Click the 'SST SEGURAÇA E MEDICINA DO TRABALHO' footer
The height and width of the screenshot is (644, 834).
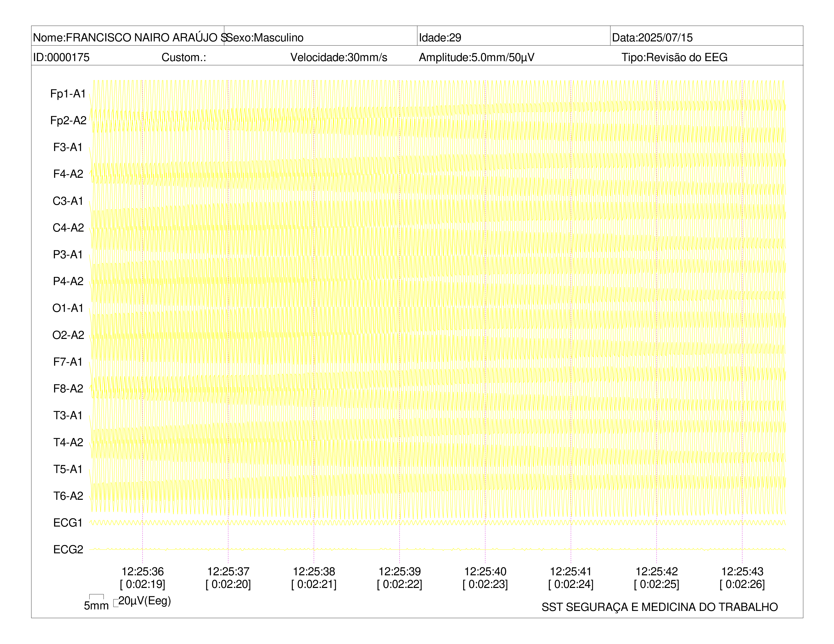pyautogui.click(x=659, y=607)
